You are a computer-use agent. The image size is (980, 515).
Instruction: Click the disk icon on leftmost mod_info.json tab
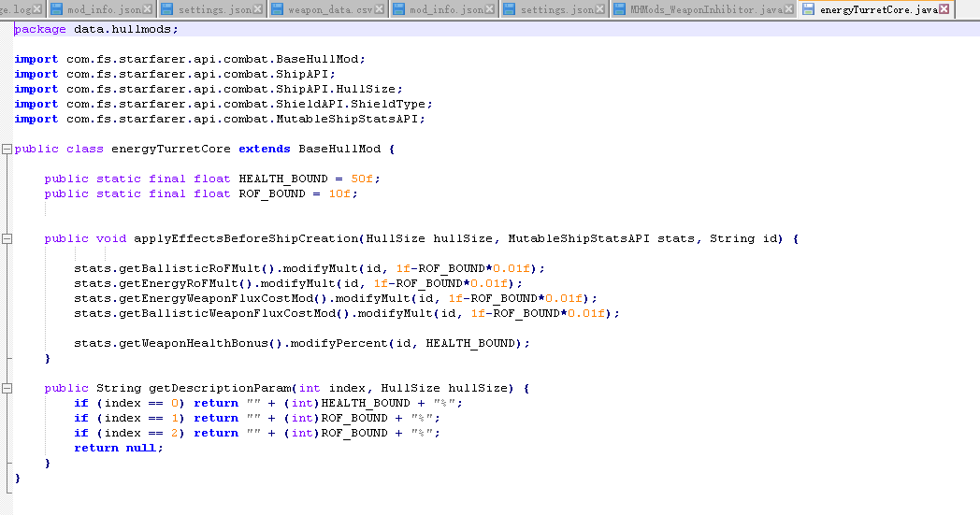pyautogui.click(x=56, y=9)
